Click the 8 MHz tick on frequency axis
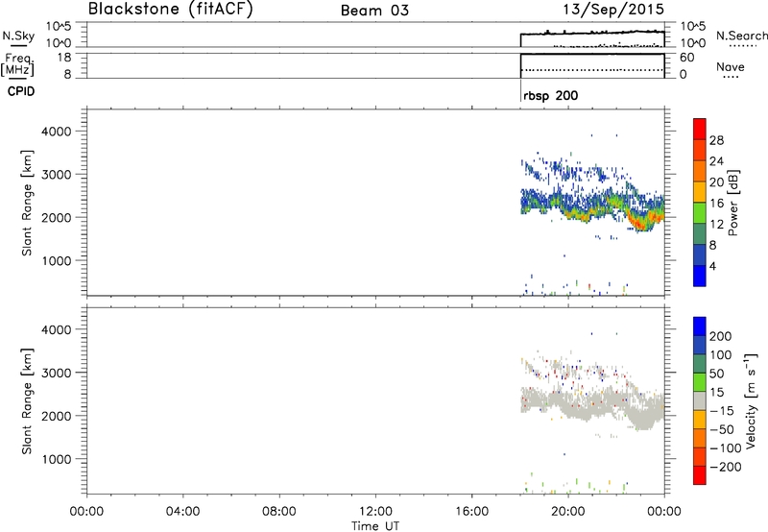The height and width of the screenshot is (532, 768). 67,74
